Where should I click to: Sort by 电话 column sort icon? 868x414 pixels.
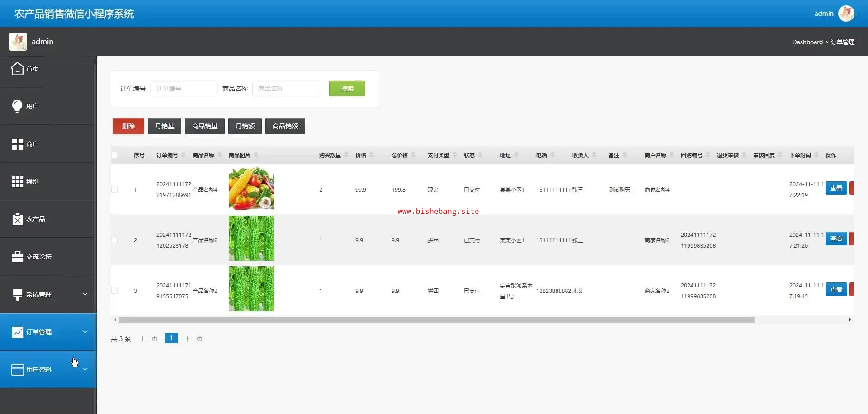pos(552,155)
